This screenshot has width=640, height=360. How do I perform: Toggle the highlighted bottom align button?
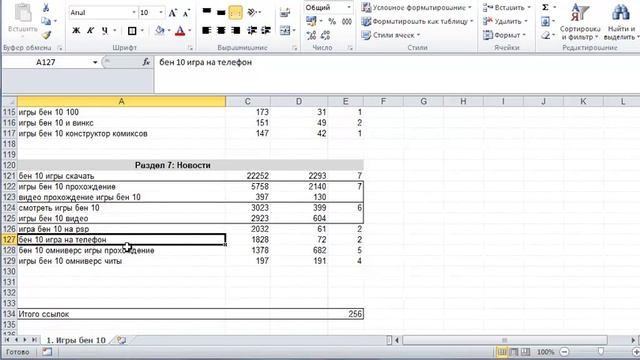[x=236, y=12]
